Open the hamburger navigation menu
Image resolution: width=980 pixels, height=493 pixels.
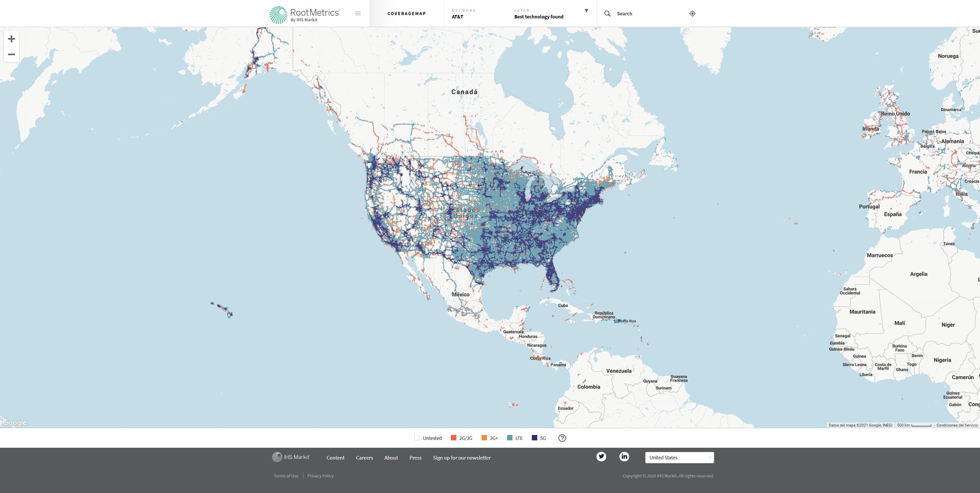coord(358,13)
